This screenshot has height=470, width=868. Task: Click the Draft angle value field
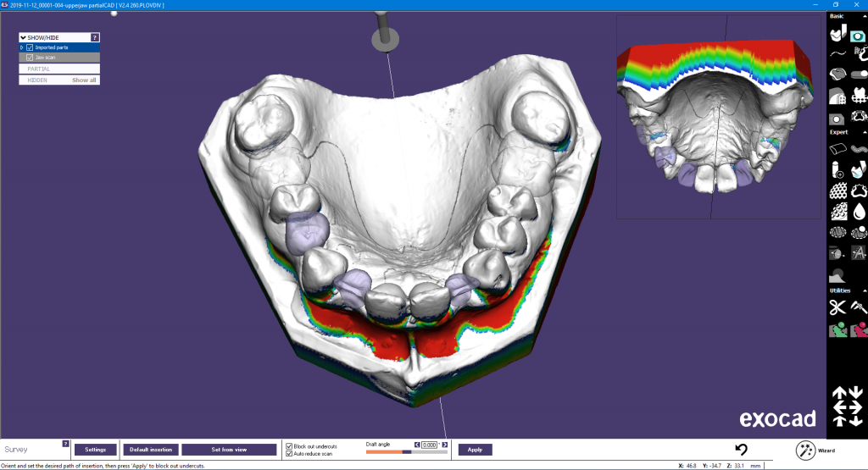pos(430,445)
